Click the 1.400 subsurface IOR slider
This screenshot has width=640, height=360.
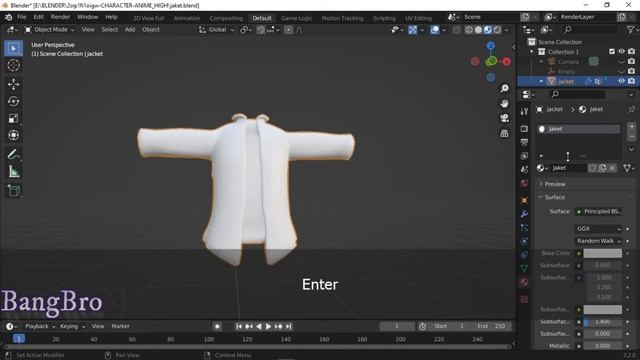point(602,322)
